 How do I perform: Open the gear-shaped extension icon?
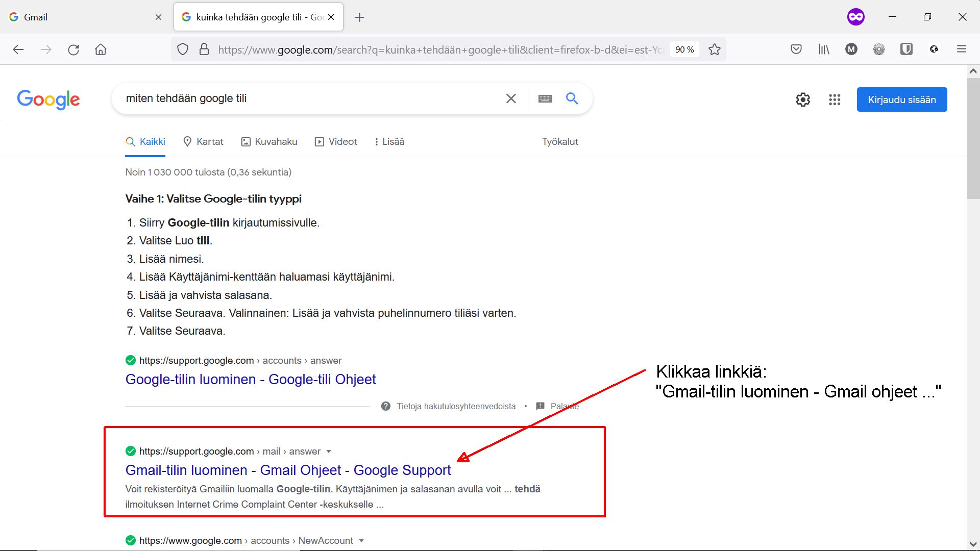tap(879, 49)
